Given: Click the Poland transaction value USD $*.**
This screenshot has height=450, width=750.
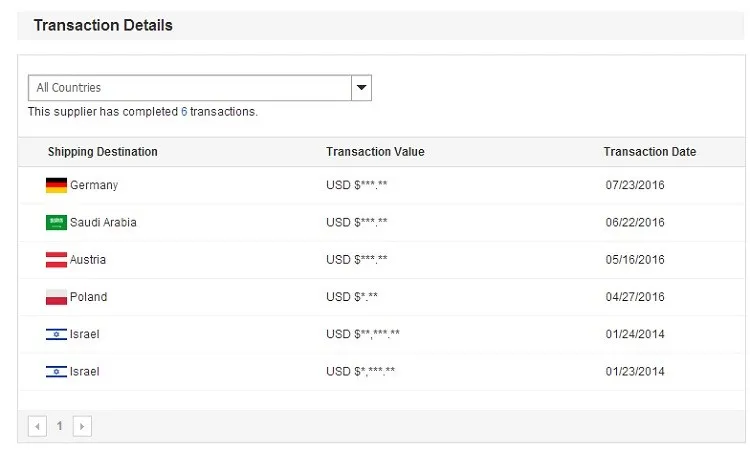Looking at the screenshot, I should [352, 297].
